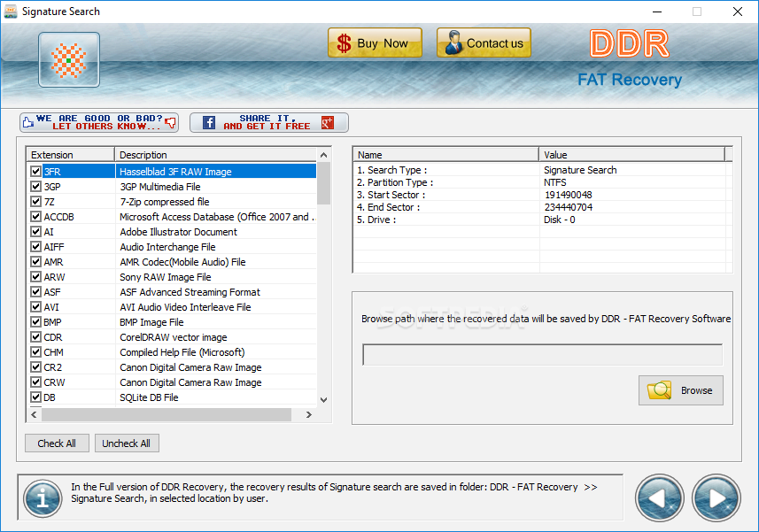Click the NTFS partition type value
The image size is (759, 532).
[x=554, y=182]
